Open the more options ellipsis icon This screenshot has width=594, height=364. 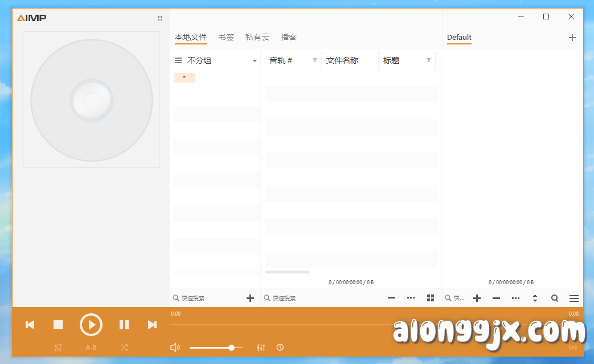(x=411, y=298)
